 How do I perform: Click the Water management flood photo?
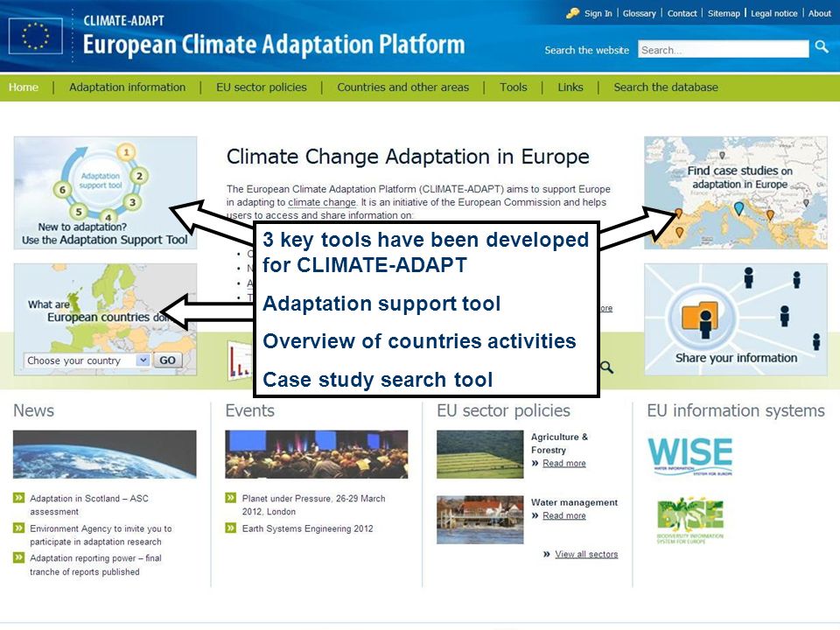480,520
